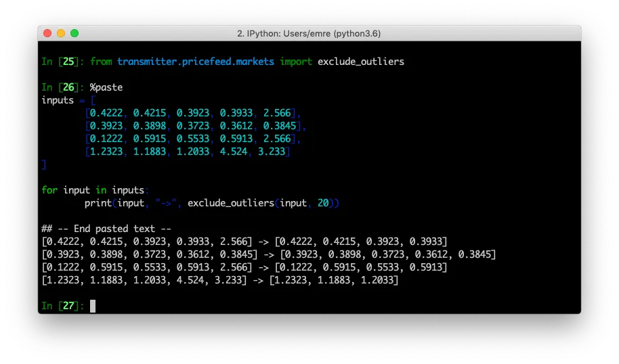Click 'exclude_outliers' in the import line

[361, 62]
